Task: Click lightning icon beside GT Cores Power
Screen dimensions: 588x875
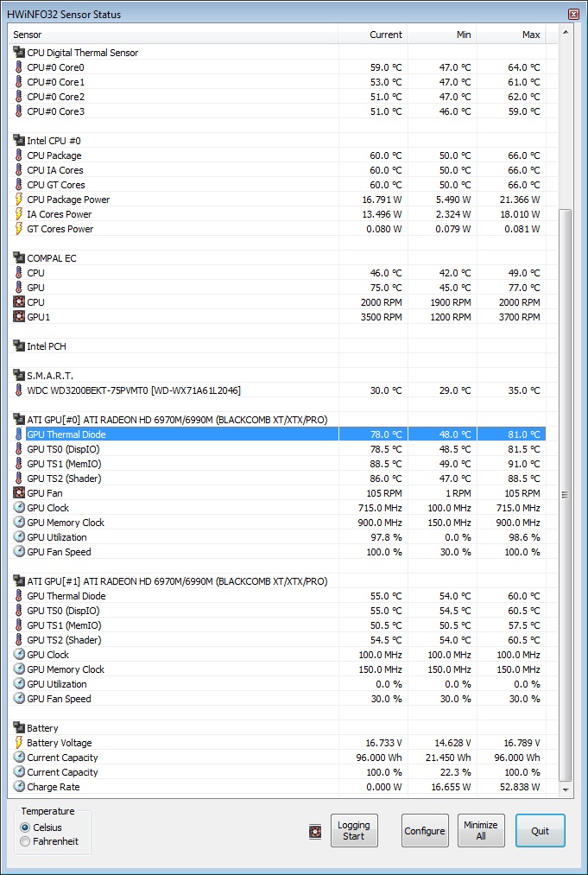Action: click(x=19, y=229)
